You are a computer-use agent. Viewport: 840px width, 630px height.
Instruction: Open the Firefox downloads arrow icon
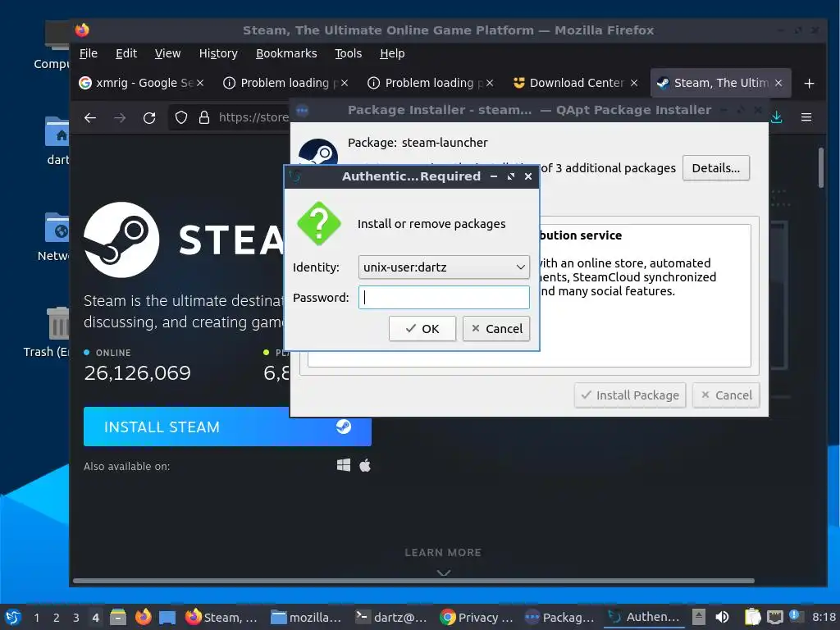point(776,117)
